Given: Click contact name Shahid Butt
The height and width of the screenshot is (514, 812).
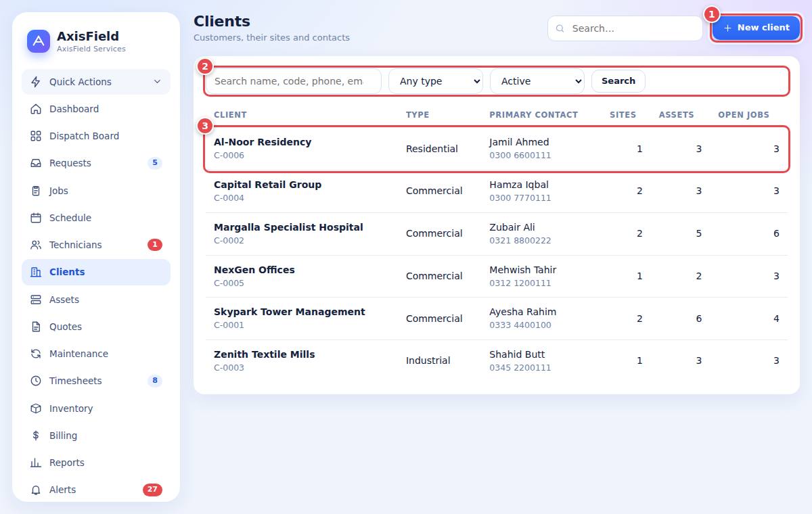Looking at the screenshot, I should pyautogui.click(x=517, y=354).
